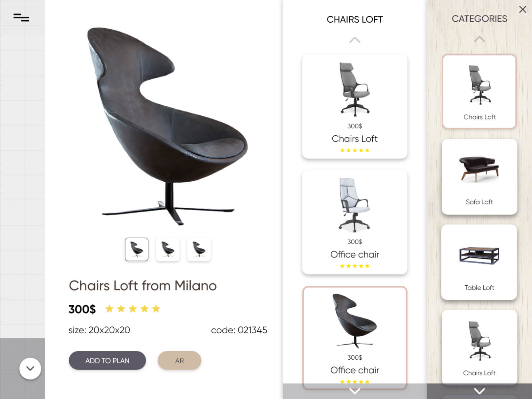The height and width of the screenshot is (399, 532).
Task: Click the AR button
Action: tap(179, 361)
